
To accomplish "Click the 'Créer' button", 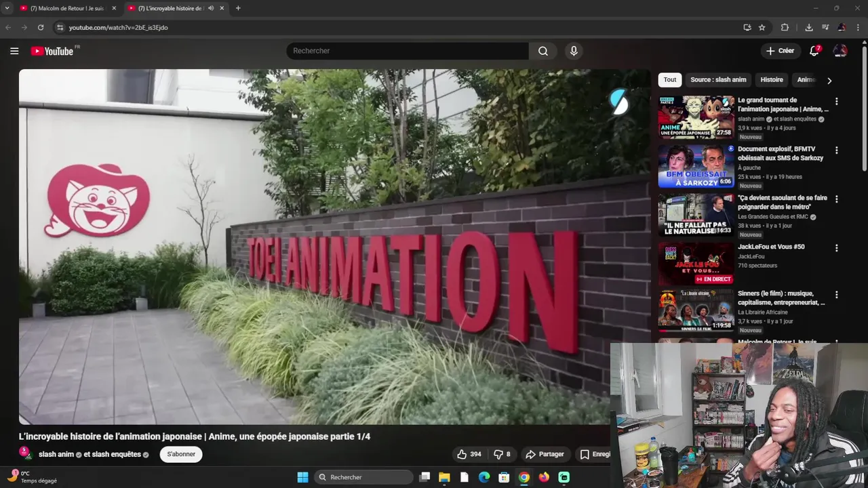I will (780, 51).
